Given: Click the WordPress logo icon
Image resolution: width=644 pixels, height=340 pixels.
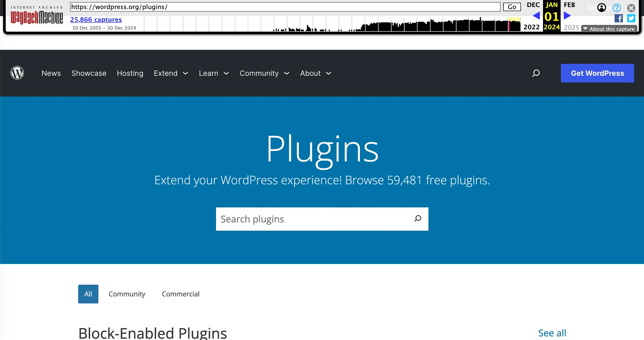Looking at the screenshot, I should click(x=17, y=73).
